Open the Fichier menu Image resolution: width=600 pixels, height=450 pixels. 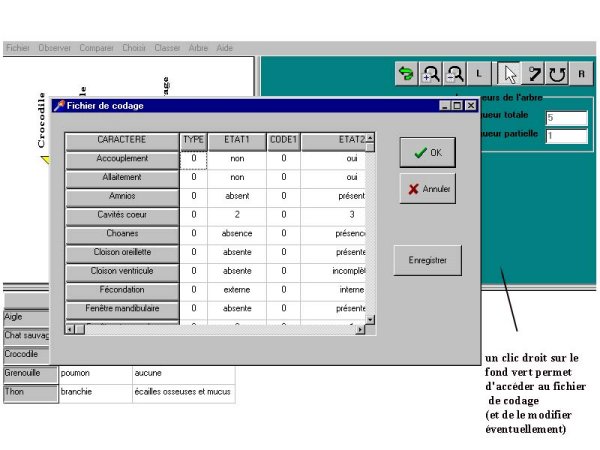pyautogui.click(x=18, y=47)
